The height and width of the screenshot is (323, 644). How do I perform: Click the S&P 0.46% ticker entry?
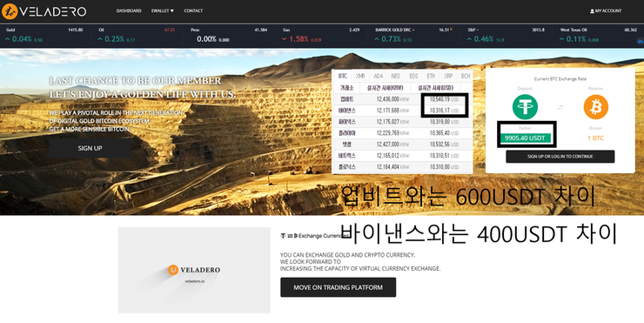(506, 36)
